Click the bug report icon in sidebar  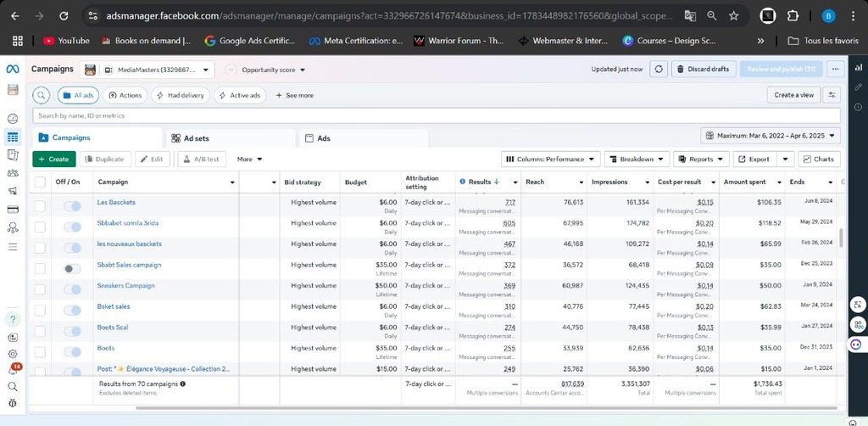[12, 403]
